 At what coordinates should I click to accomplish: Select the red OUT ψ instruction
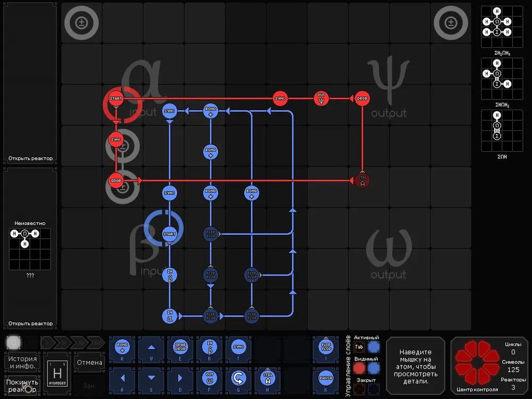321,99
